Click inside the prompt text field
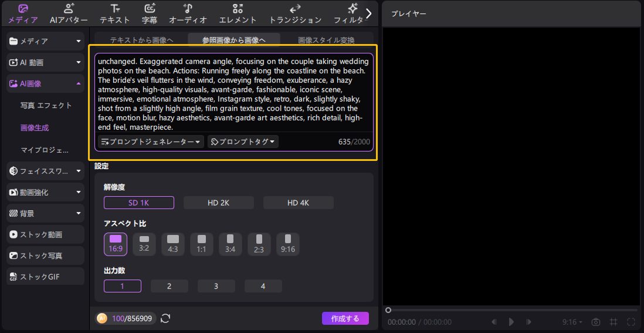This screenshot has height=333, width=644. [233, 94]
